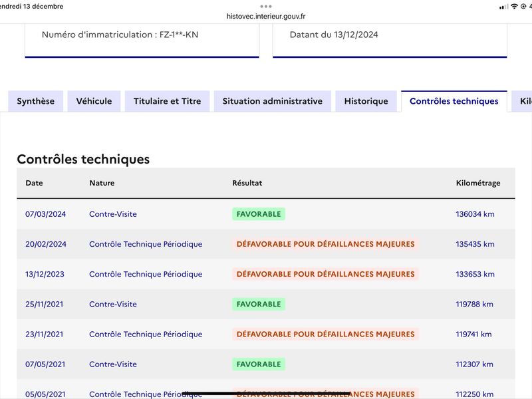Viewport: 532px width, 399px height.
Task: Select the date 25/11/2021
Action: click(44, 304)
